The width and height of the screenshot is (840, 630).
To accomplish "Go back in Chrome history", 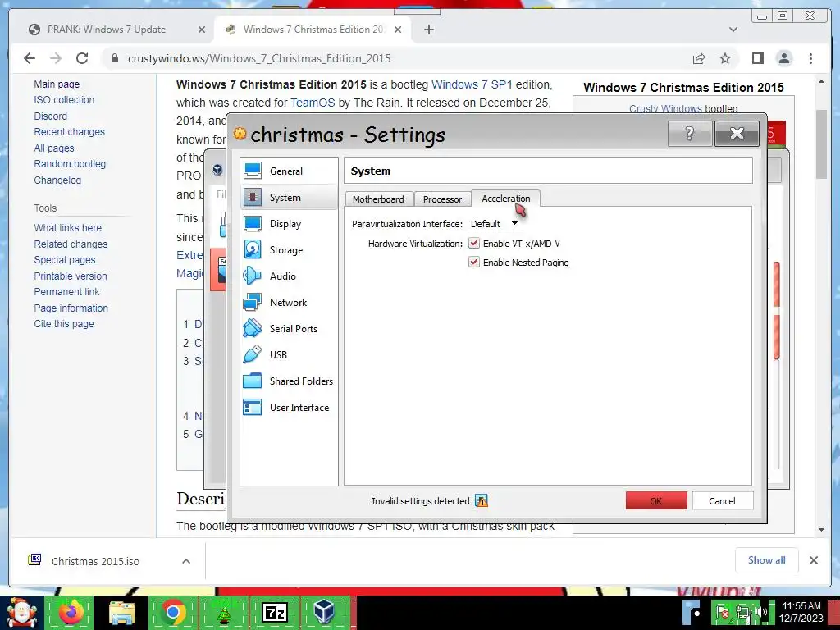I will tap(30, 58).
